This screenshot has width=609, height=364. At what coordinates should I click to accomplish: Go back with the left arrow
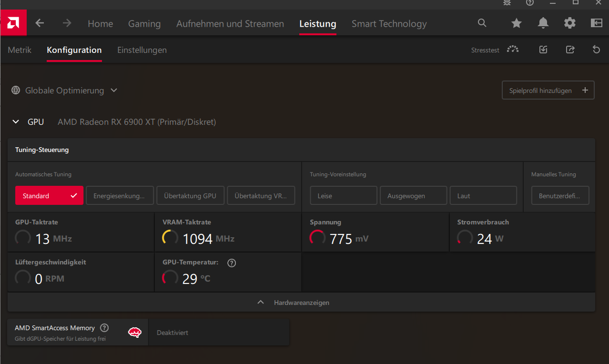[40, 23]
